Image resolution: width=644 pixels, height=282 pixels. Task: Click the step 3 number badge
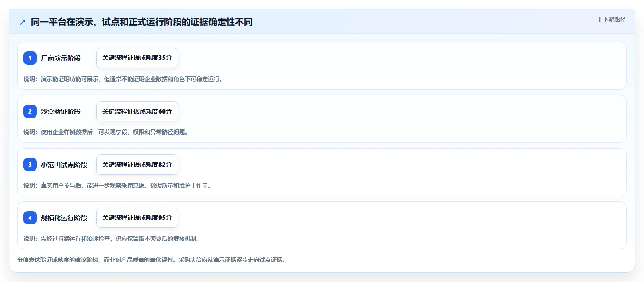(30, 164)
